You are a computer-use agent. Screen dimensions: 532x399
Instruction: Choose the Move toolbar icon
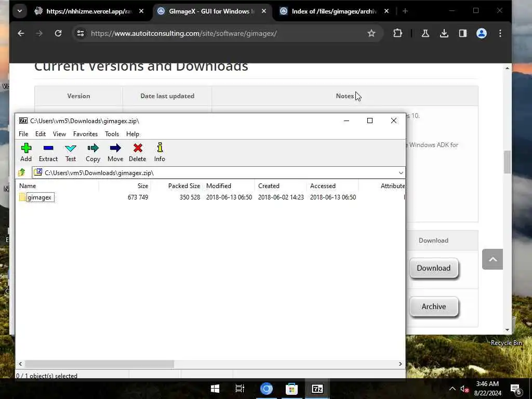click(x=115, y=152)
